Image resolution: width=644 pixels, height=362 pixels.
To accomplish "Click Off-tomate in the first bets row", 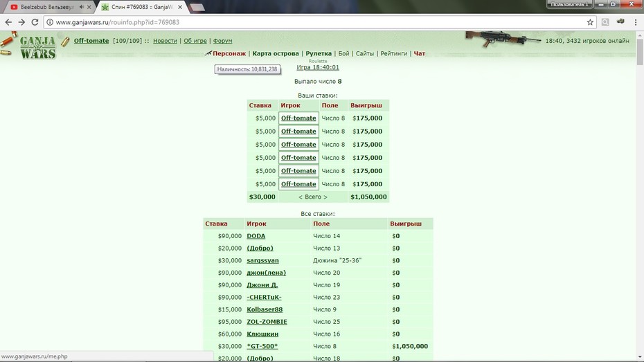I will [298, 118].
